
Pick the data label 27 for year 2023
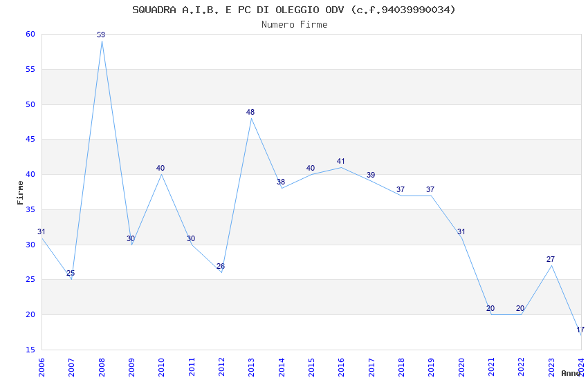[x=551, y=259]
